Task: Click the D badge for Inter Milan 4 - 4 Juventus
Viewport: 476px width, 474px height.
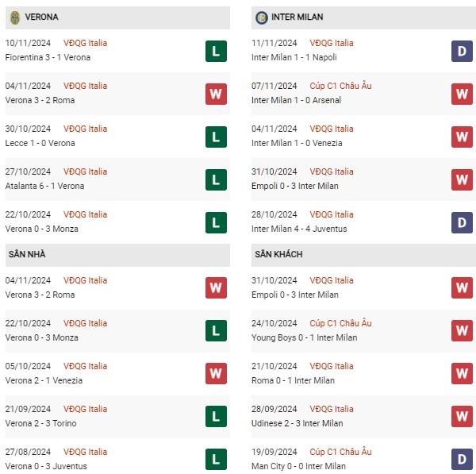Action: [462, 222]
